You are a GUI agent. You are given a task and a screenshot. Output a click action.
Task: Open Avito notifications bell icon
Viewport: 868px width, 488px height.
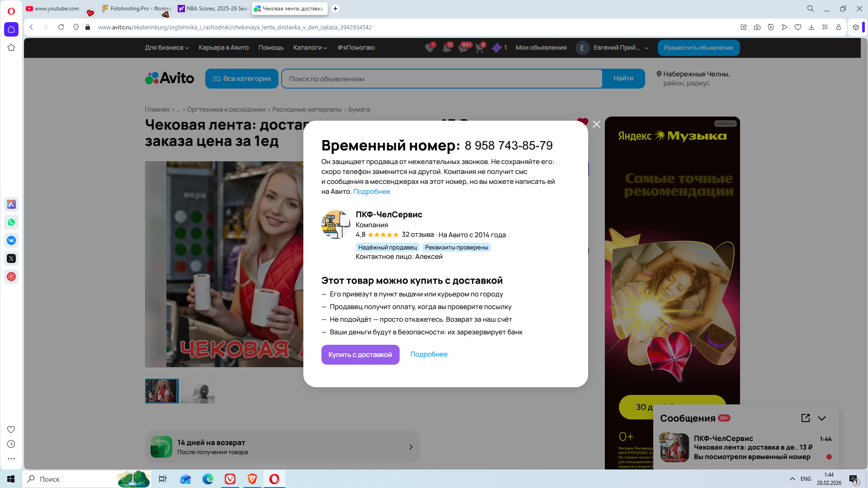(447, 48)
